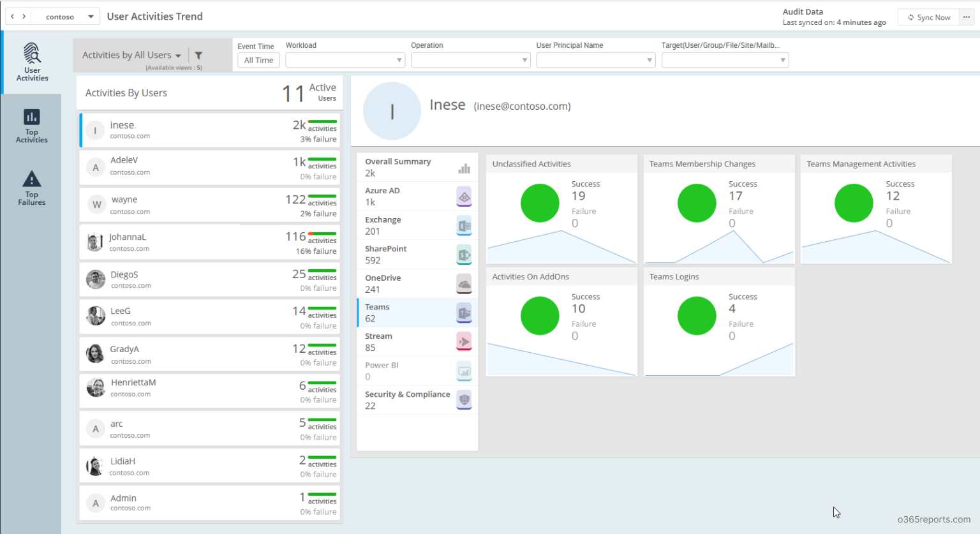
Task: Select the Stream 85 workload tab
Action: pyautogui.click(x=417, y=342)
